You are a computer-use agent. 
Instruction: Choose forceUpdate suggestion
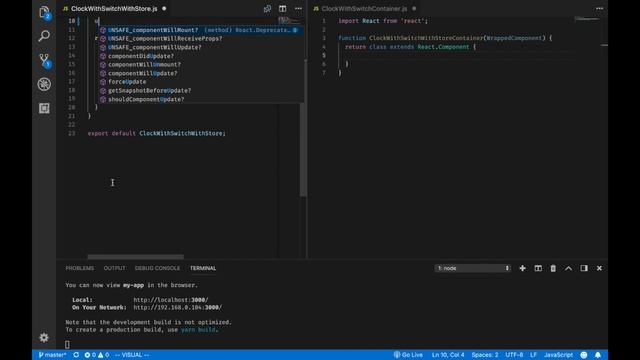pos(200,82)
